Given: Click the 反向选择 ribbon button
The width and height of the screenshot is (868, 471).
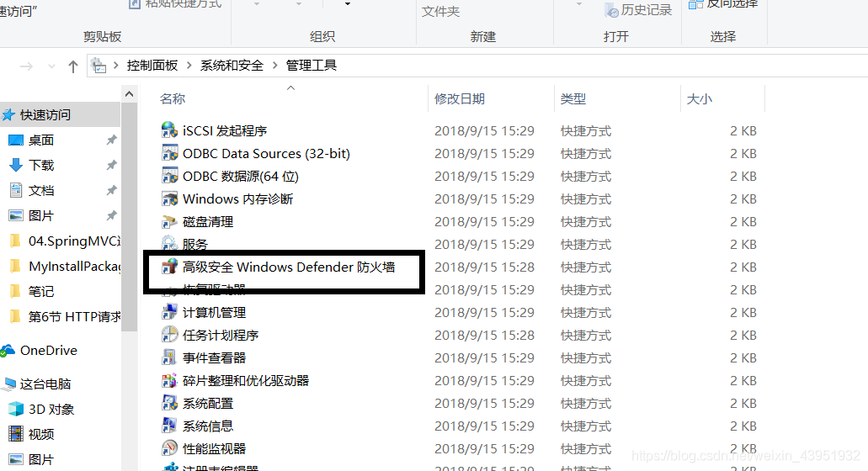Looking at the screenshot, I should click(723, 5).
